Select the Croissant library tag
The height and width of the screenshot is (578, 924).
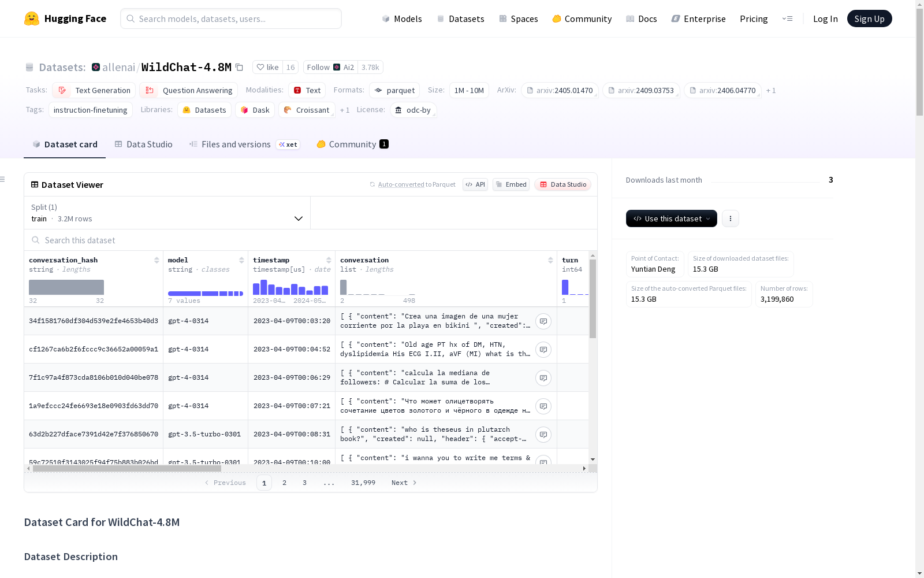click(307, 110)
